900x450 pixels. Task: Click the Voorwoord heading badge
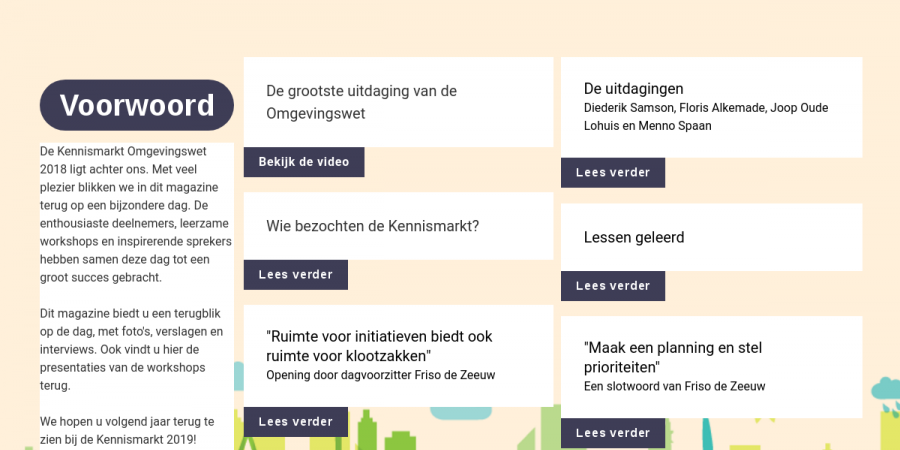137,105
